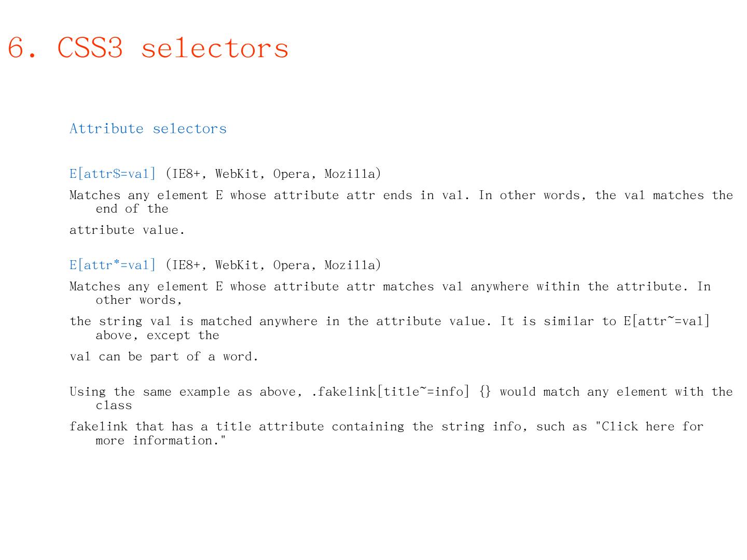Click the wrapped line "other words,"
This screenshot has width=747, height=560.
tap(139, 300)
